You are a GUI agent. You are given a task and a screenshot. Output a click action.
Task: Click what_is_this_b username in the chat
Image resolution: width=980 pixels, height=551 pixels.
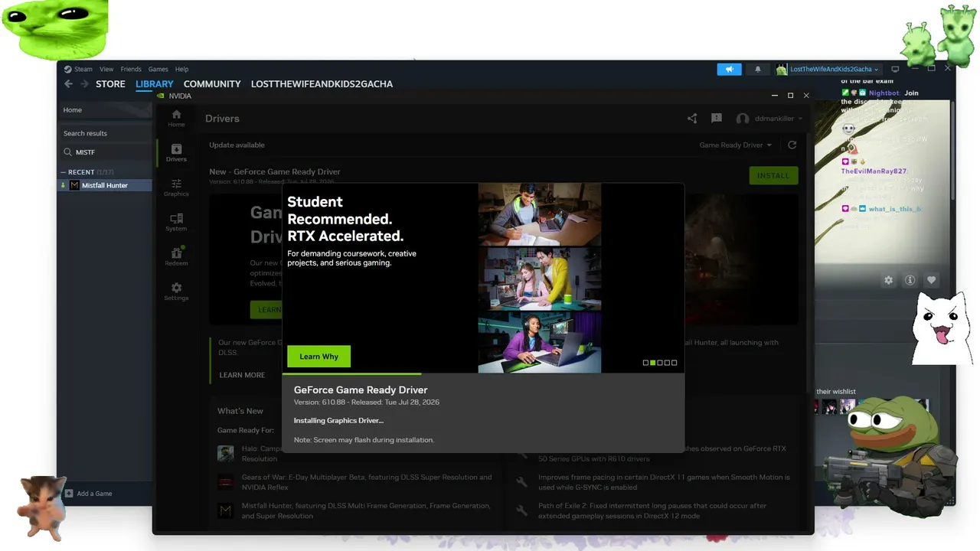click(x=895, y=209)
